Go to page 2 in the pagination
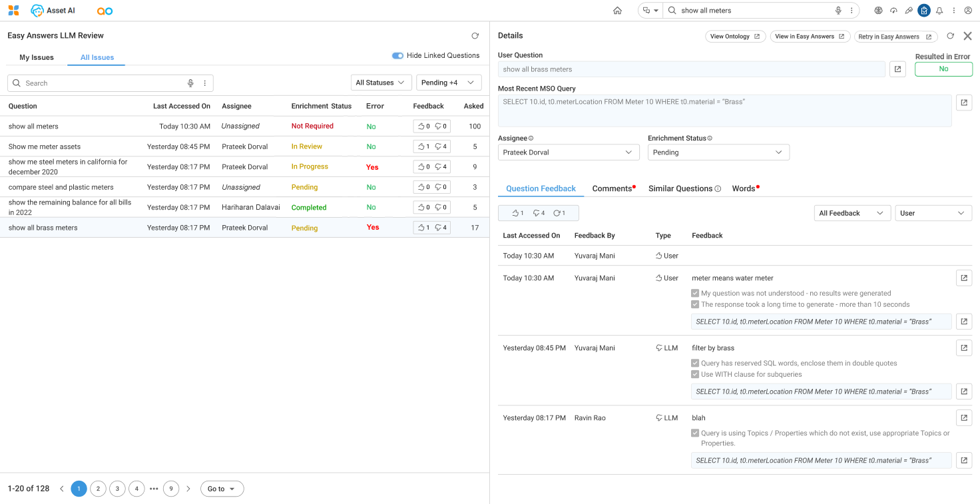Viewport: 980px width, 504px height. click(98, 489)
